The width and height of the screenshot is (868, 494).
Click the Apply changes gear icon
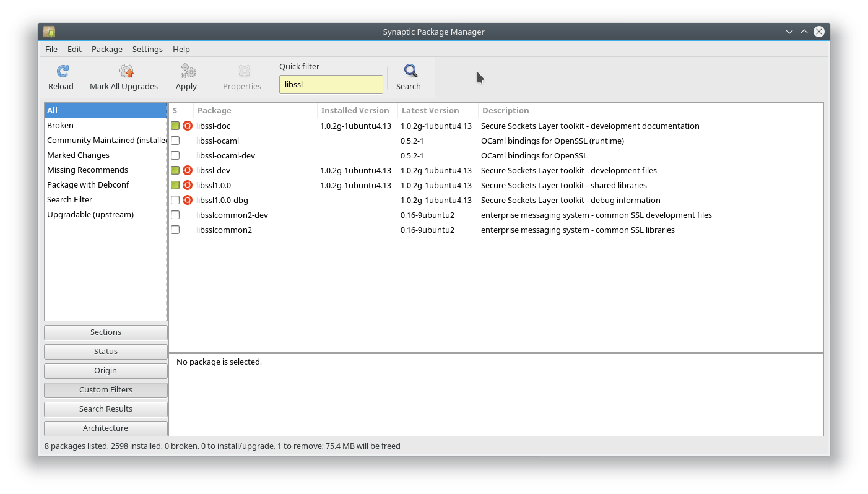tap(186, 71)
